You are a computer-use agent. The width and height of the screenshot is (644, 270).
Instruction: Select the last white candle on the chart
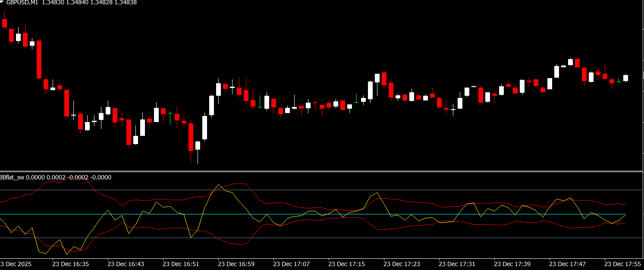pos(625,78)
